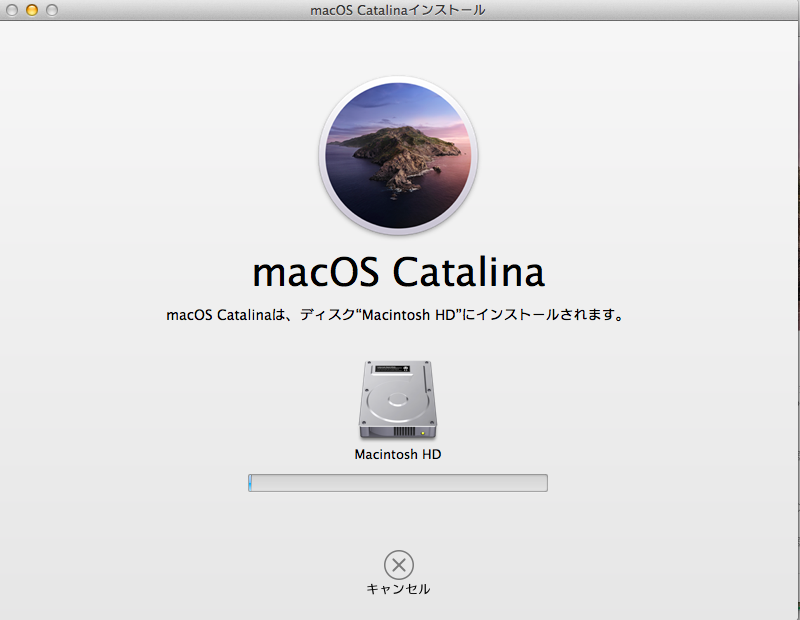Select the Macintosh HD disk icon
This screenshot has height=620, width=800.
coord(398,400)
